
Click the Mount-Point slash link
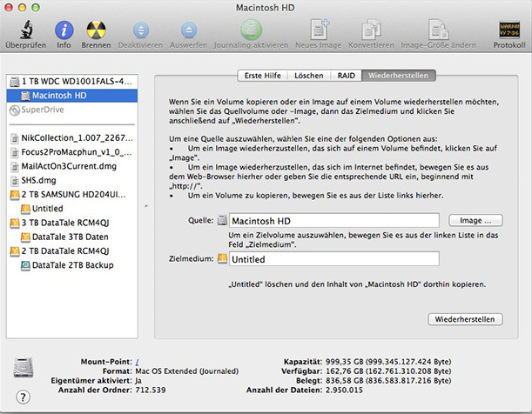[137, 360]
